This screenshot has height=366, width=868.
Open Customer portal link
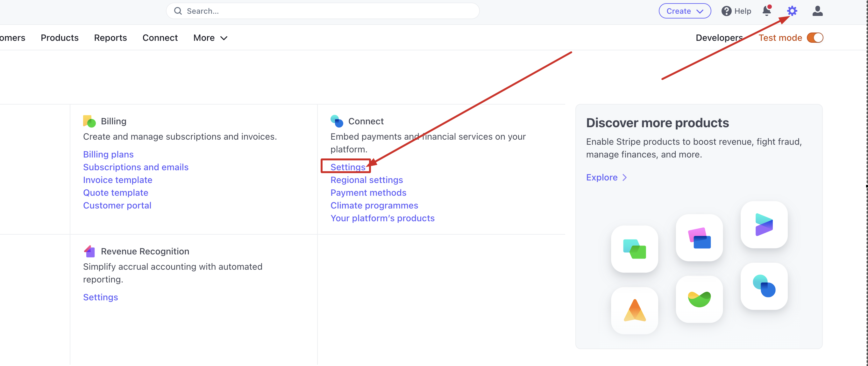pyautogui.click(x=117, y=206)
